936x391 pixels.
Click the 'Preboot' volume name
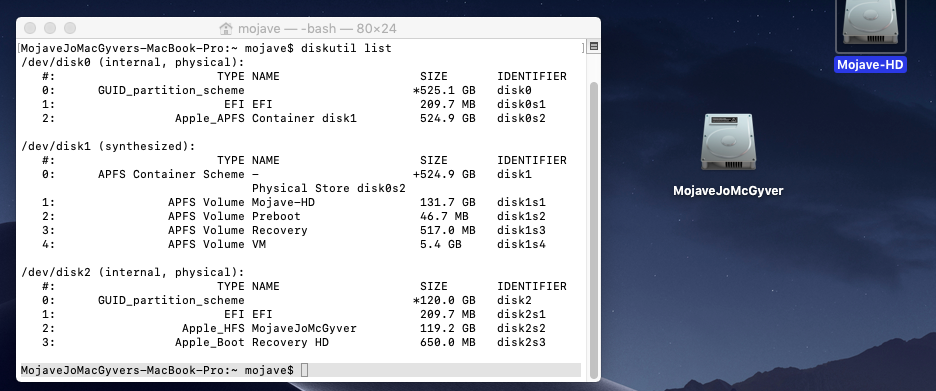point(276,216)
